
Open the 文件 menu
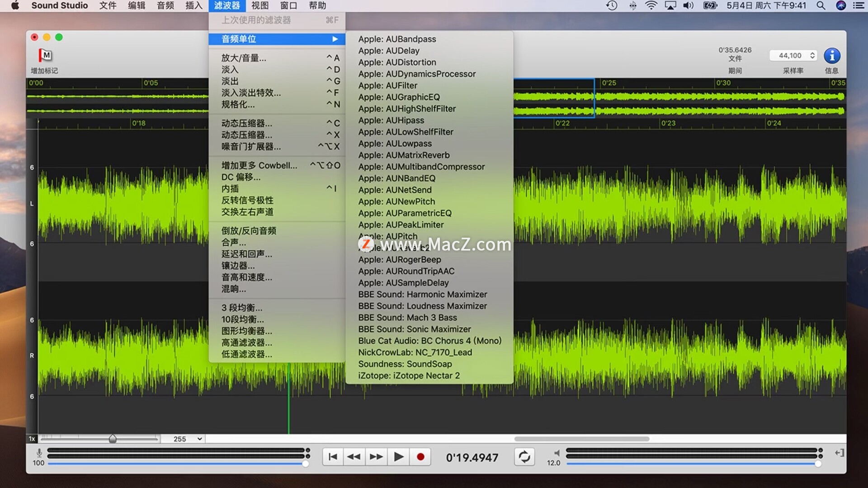(108, 5)
